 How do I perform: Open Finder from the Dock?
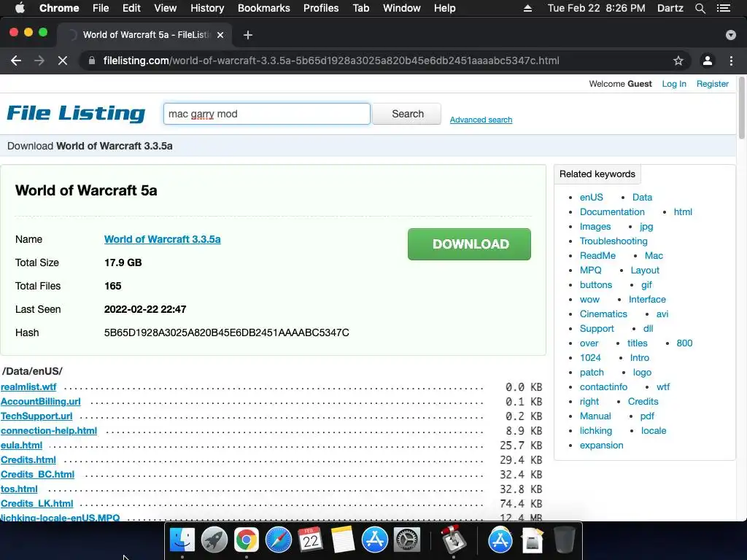182,540
